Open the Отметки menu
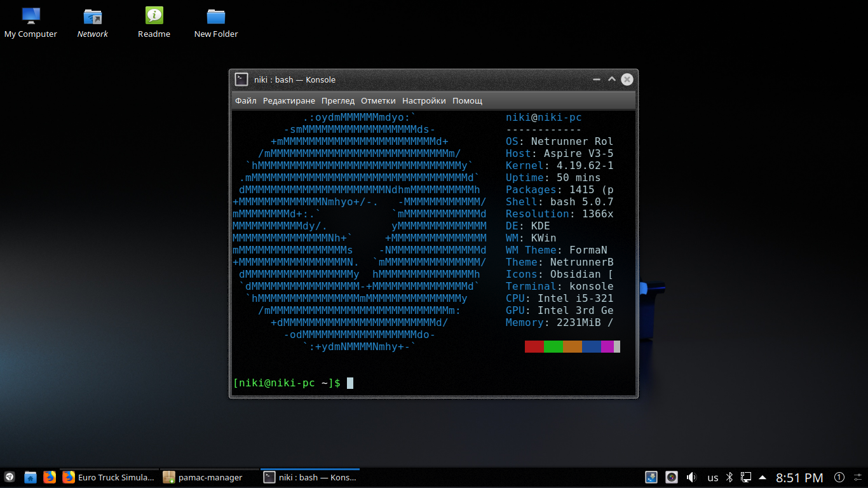The width and height of the screenshot is (868, 488). pos(378,100)
